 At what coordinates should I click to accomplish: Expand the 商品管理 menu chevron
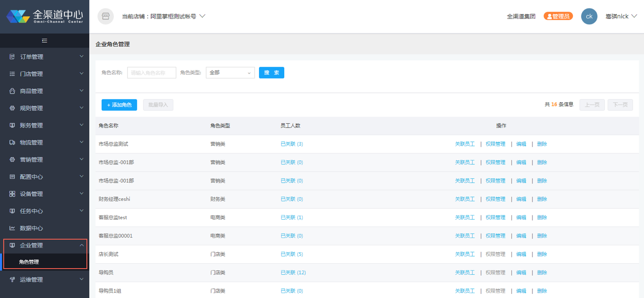point(82,91)
